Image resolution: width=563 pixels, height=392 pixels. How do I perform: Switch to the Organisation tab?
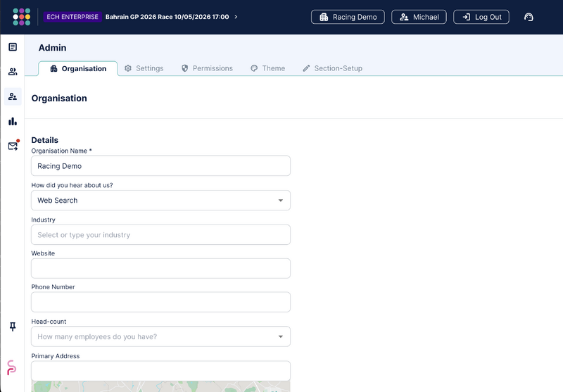(78, 68)
